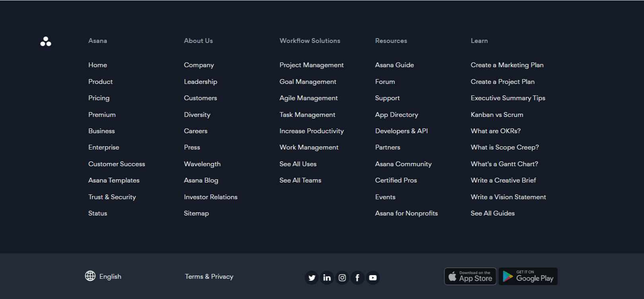
Task: Open the Company link
Action: click(x=199, y=65)
